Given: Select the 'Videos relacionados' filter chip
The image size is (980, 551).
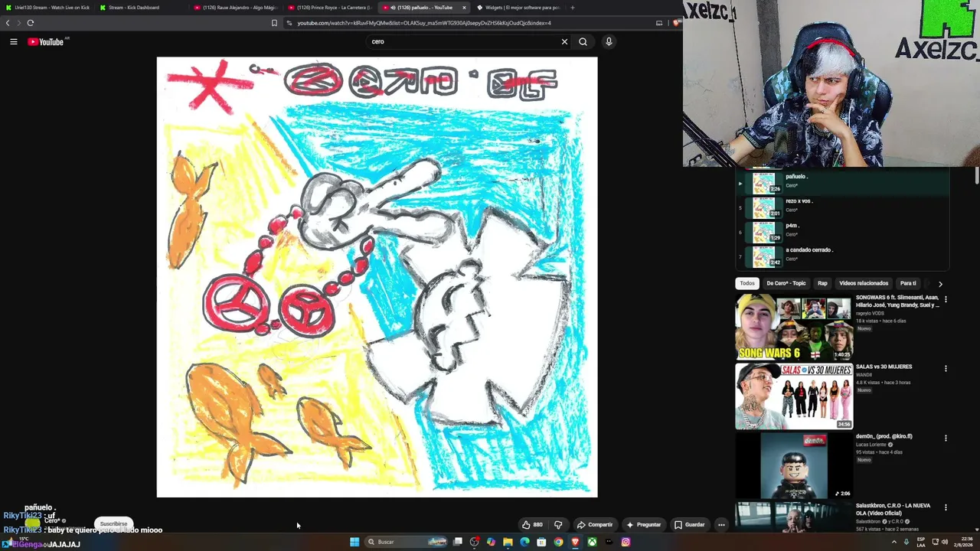Looking at the screenshot, I should point(864,283).
